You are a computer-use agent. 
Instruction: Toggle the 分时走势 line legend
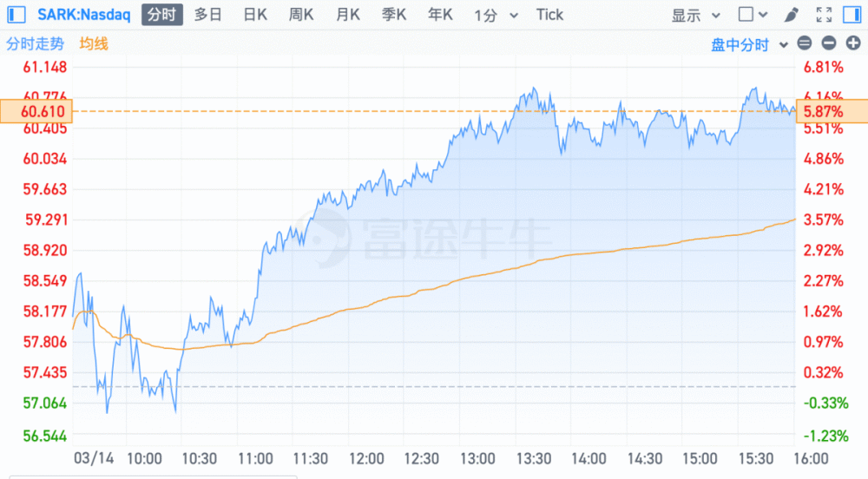(35, 44)
